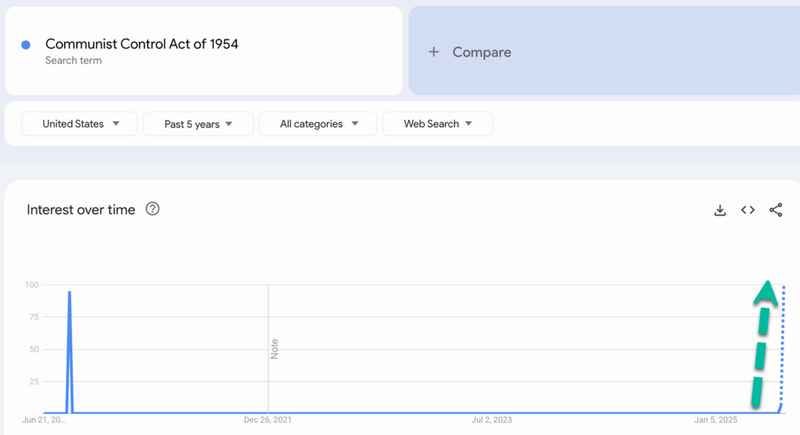Open embed code for chart
Viewport: 800px width, 435px height.
[748, 210]
